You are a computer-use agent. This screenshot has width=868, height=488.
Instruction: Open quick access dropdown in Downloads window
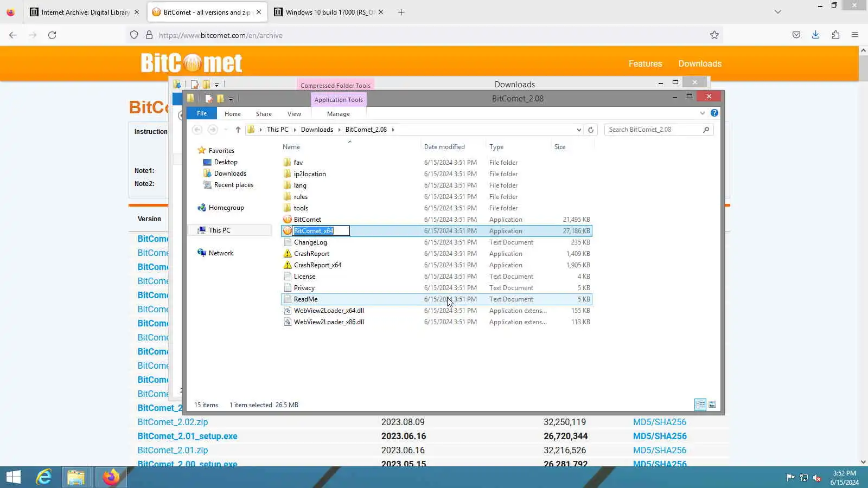pos(216,85)
